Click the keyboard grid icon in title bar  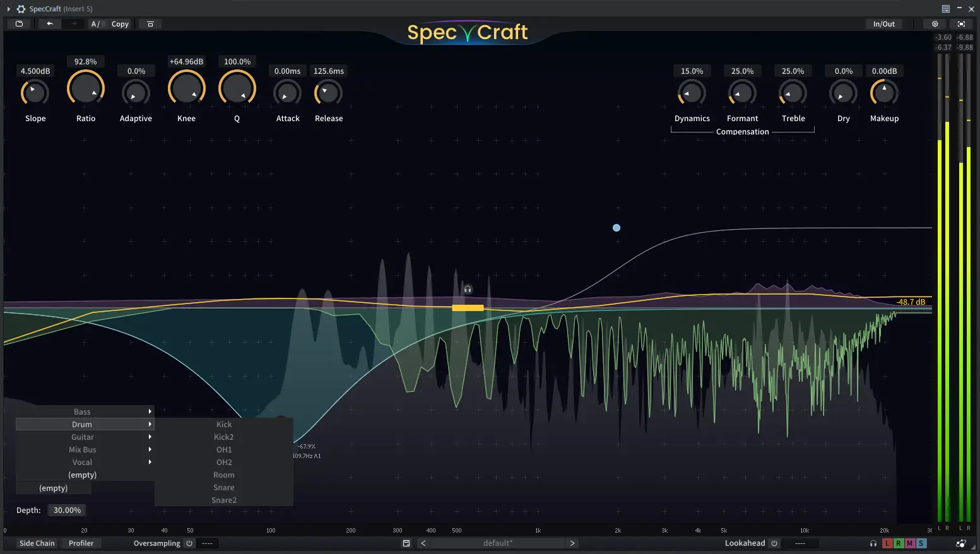(x=946, y=9)
